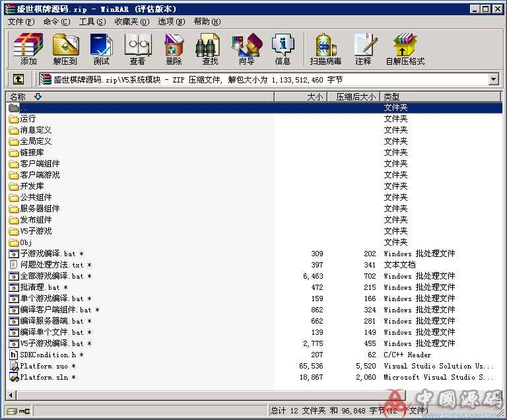This screenshot has height=420, width=507.
Task: Select Platform.suo file
Action: pyautogui.click(x=42, y=366)
